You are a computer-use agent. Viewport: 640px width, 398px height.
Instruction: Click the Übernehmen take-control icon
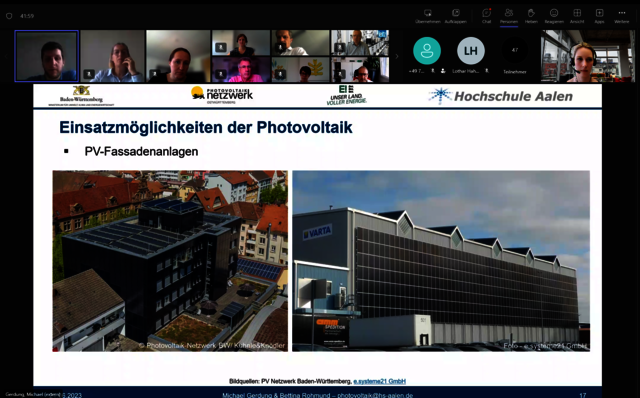(x=427, y=16)
